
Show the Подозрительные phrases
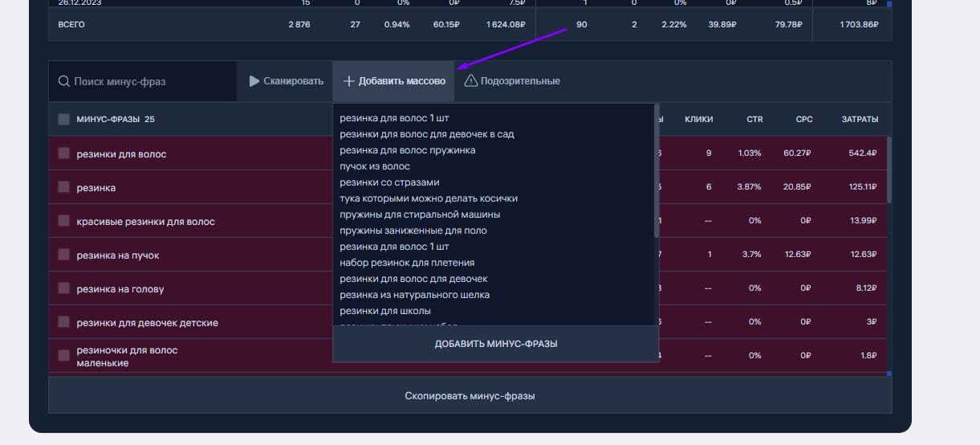coord(512,81)
